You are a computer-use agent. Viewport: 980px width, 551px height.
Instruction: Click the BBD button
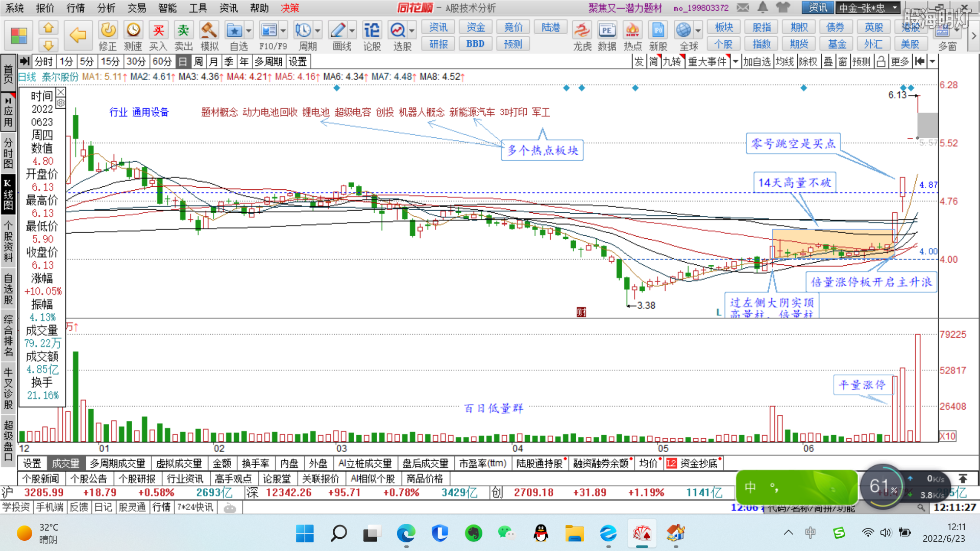475,44
